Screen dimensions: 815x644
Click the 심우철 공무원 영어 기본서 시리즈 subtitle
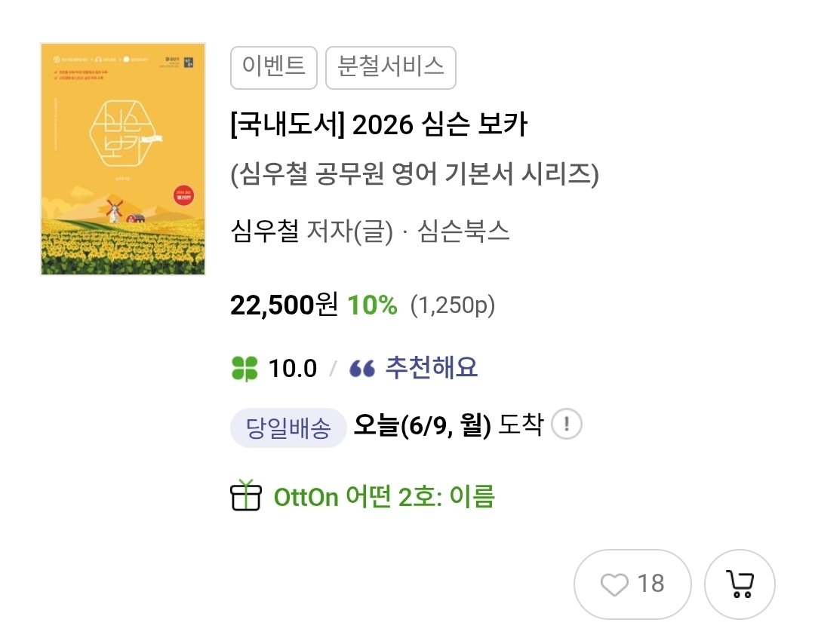point(414,175)
